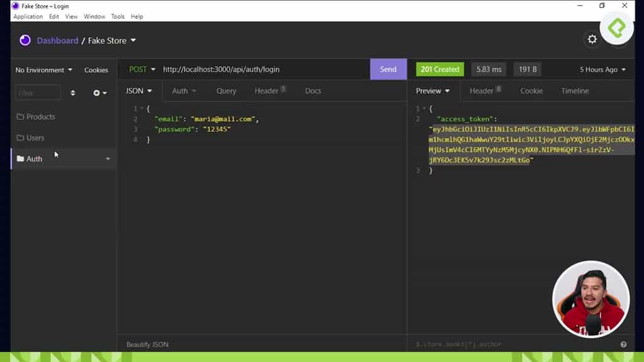Open the Products request folder
This screenshot has height=362, width=644.
[40, 116]
